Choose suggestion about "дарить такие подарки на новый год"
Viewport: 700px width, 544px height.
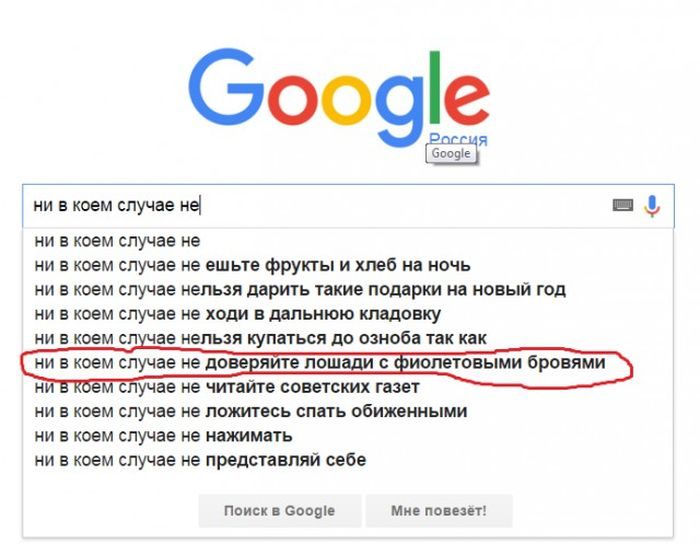(x=300, y=290)
